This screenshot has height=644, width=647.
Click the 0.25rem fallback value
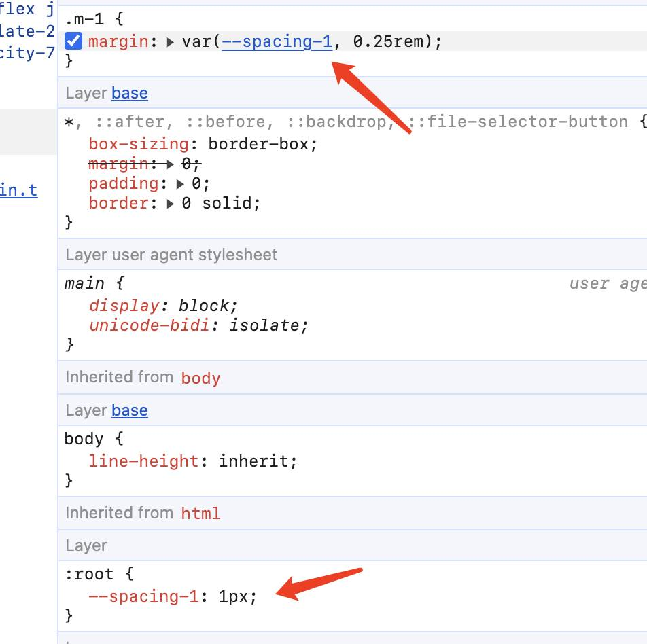tap(388, 41)
